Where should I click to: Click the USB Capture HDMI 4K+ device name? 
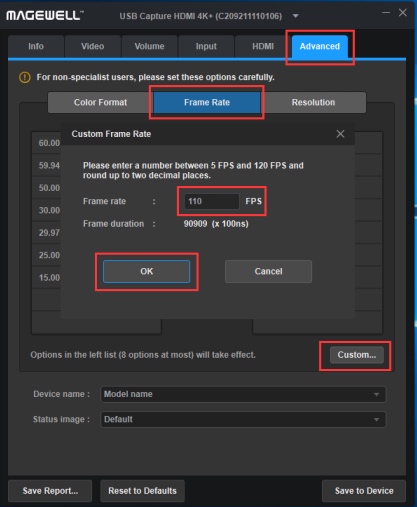[x=201, y=16]
